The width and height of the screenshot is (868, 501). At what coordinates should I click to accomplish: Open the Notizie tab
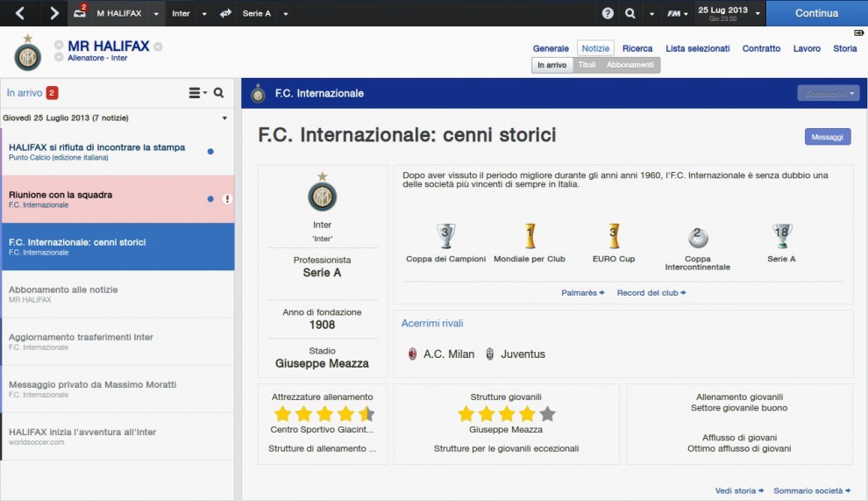pos(595,48)
